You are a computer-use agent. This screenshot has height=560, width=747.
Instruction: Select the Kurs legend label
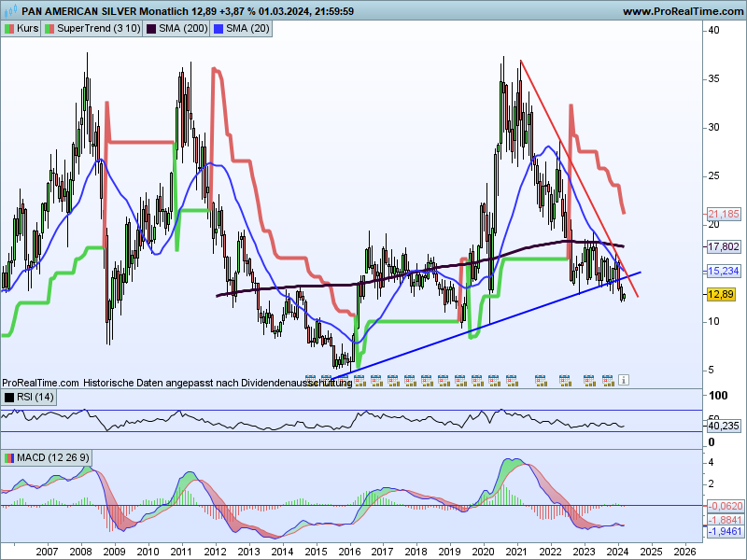click(x=27, y=29)
